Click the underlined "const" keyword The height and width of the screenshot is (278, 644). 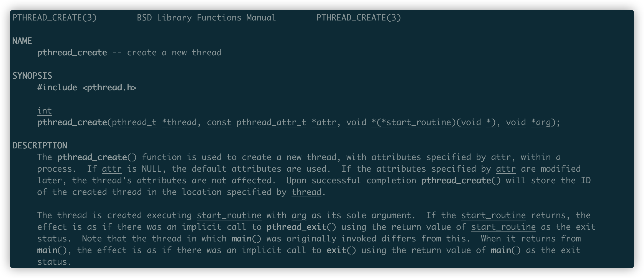219,122
